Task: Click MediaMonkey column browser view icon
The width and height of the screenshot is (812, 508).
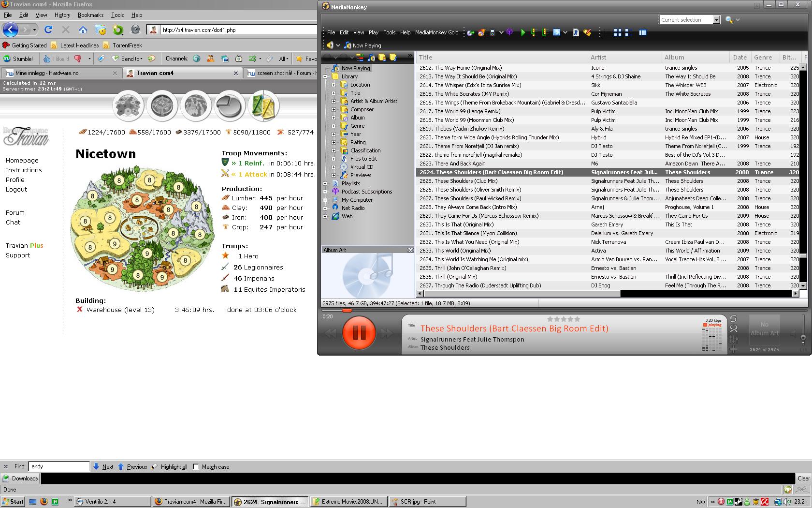Action: pyautogui.click(x=643, y=32)
